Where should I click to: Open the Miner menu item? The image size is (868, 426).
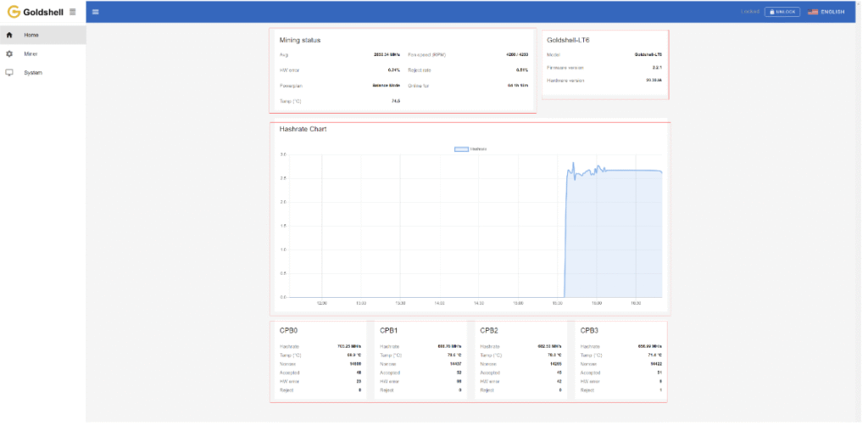coord(31,53)
